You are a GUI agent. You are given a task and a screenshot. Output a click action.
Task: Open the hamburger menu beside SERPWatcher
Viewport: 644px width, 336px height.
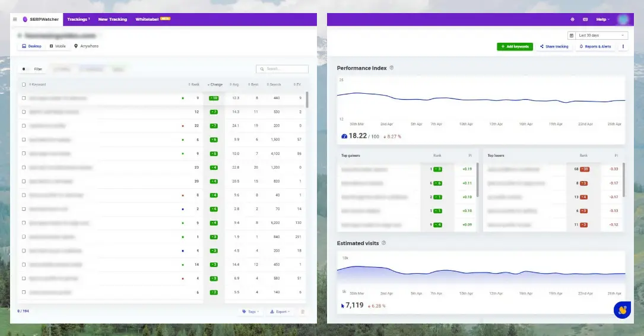click(15, 20)
